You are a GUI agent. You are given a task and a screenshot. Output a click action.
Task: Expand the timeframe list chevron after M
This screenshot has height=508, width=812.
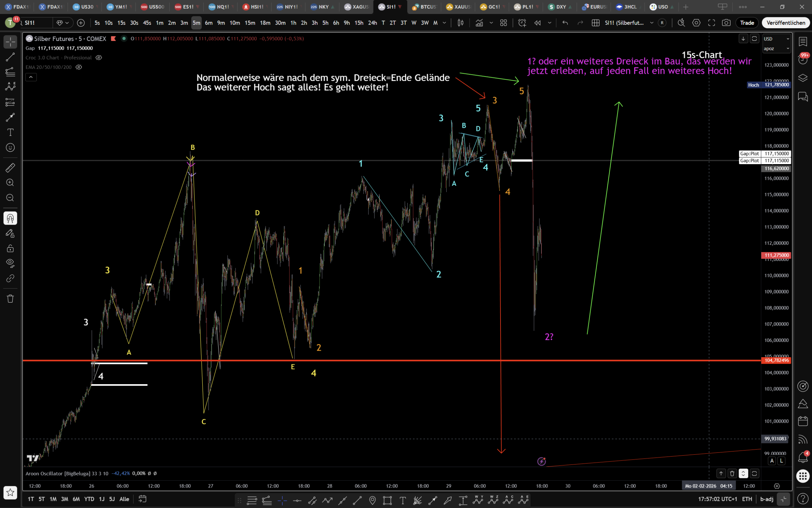(444, 23)
